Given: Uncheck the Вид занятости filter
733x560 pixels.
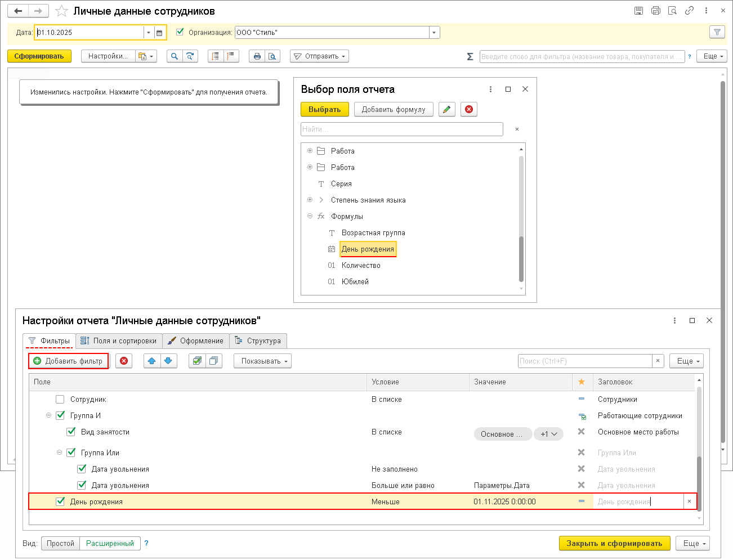Looking at the screenshot, I should click(x=71, y=432).
